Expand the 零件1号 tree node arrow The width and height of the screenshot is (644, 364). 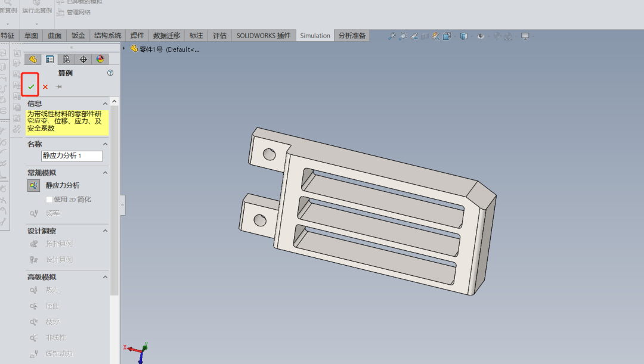click(124, 49)
